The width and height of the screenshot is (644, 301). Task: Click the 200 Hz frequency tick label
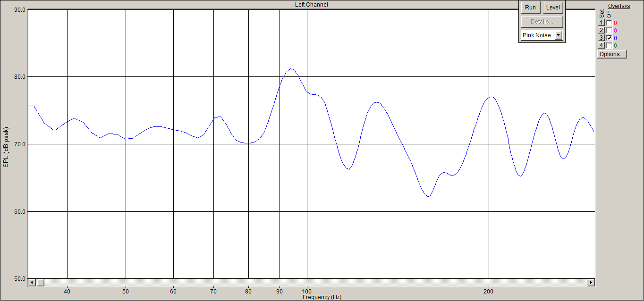[x=489, y=292]
